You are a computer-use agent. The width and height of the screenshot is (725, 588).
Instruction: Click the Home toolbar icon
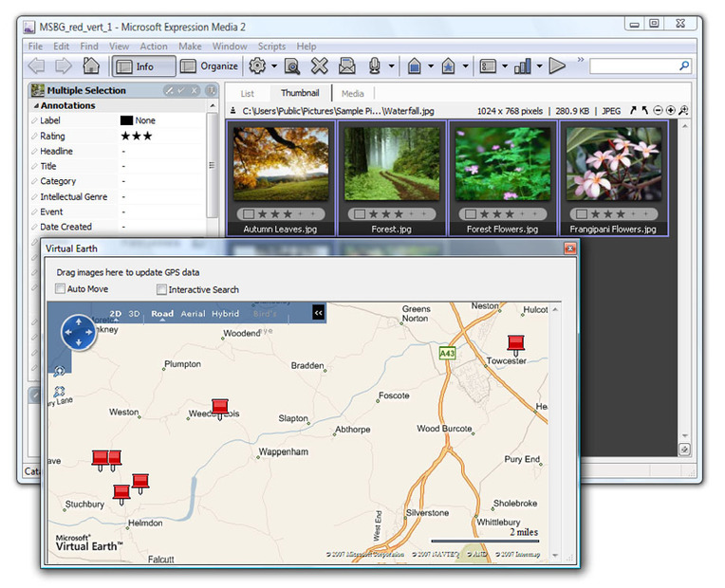[x=91, y=65]
